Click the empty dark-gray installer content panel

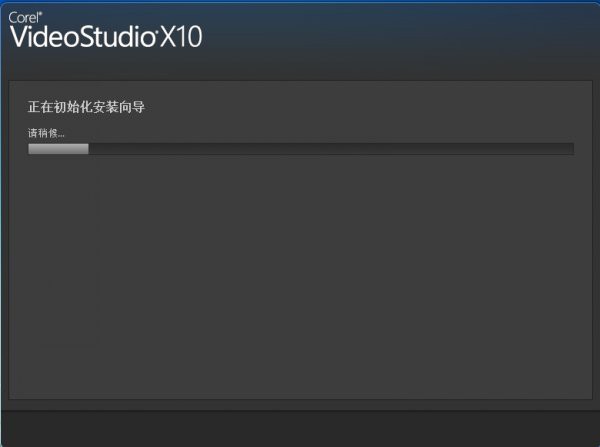(300, 276)
